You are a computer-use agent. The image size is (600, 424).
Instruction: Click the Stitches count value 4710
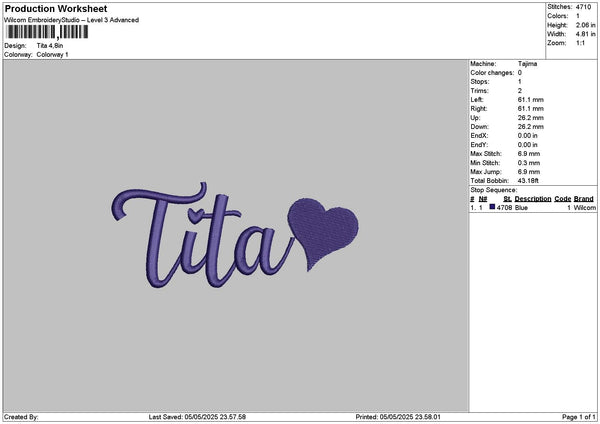586,7
